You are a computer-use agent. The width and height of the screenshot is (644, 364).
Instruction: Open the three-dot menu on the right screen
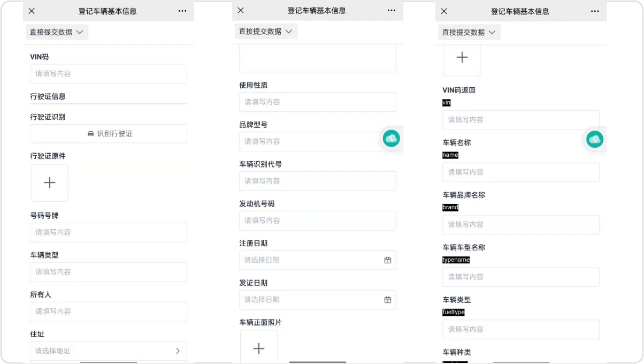click(x=595, y=11)
